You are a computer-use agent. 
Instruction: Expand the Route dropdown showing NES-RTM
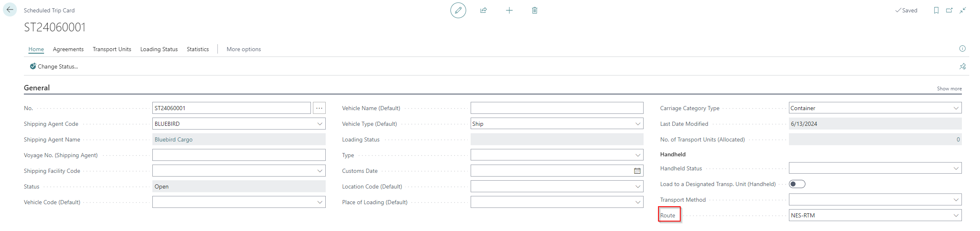coord(956,215)
